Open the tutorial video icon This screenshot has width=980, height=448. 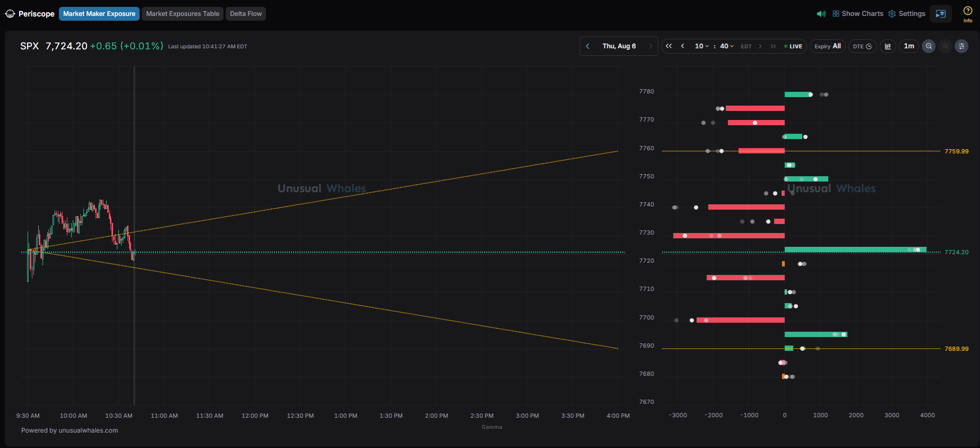pos(941,14)
